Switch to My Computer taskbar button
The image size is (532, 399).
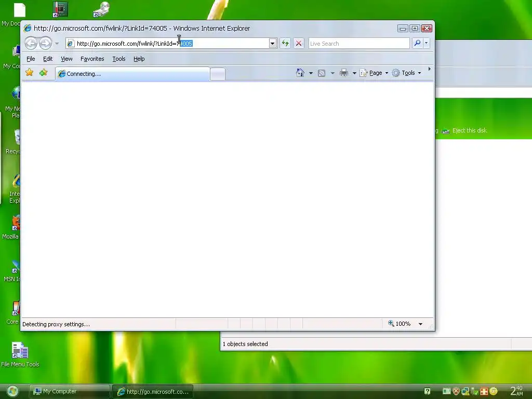69,391
